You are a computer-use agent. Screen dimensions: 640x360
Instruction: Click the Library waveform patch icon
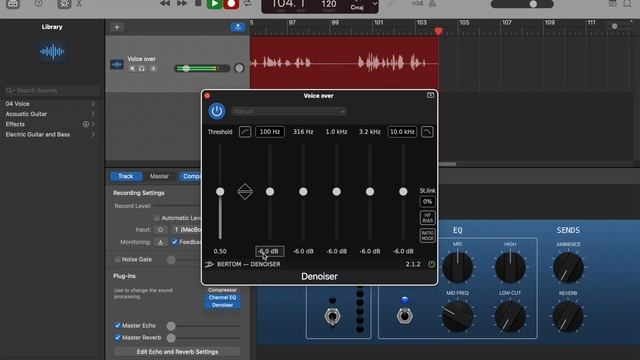[52, 52]
